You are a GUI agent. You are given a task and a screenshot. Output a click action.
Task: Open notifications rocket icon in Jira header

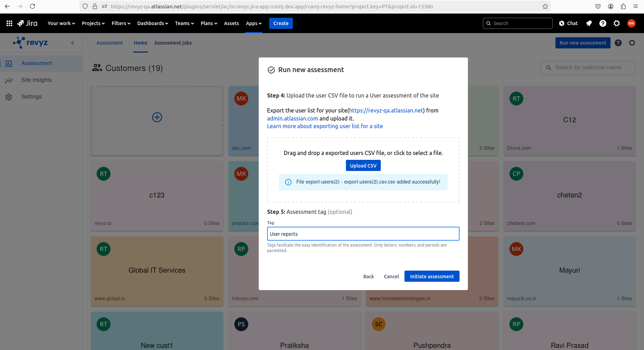589,23
